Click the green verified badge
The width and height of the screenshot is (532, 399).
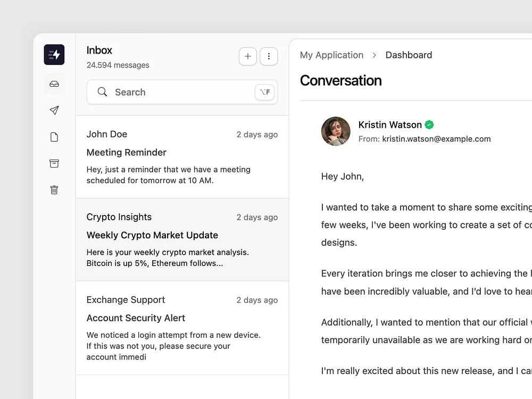429,125
